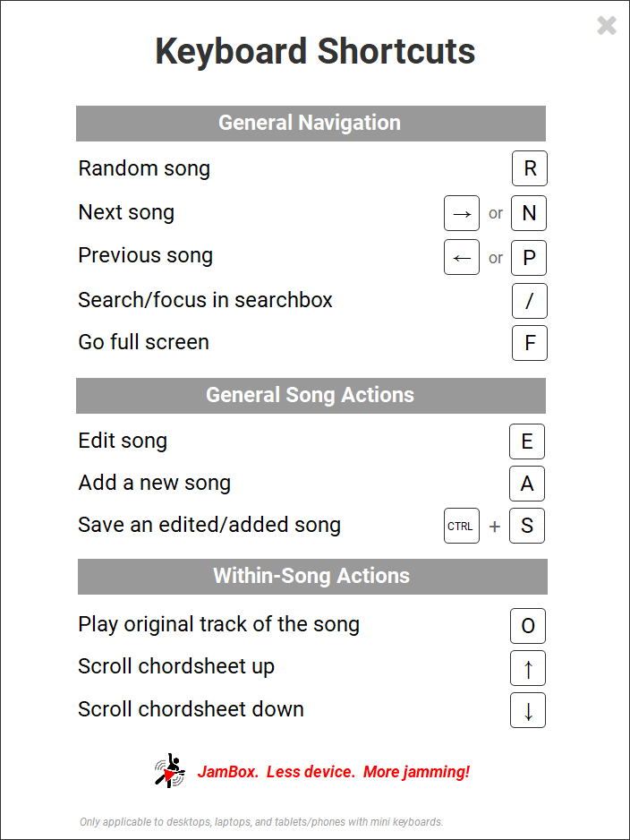Screen dimensions: 630x840
Task: Click the right arrow key icon
Action: click(x=462, y=213)
